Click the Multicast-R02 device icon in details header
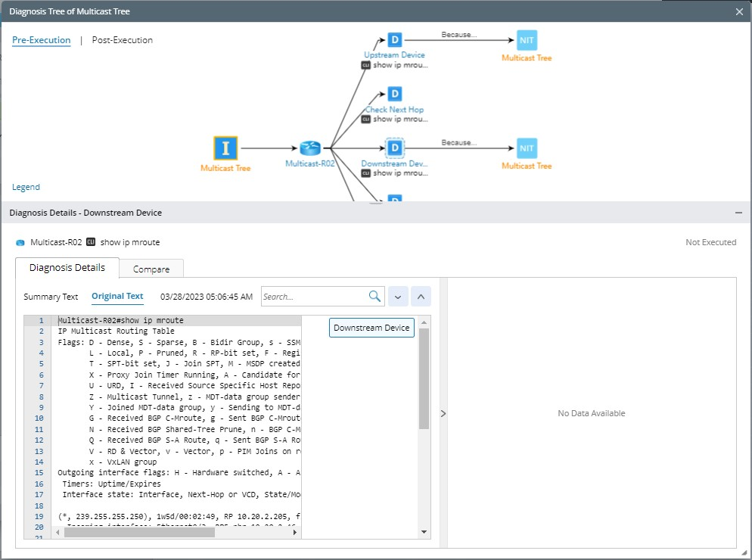This screenshot has height=560, width=752. click(20, 242)
